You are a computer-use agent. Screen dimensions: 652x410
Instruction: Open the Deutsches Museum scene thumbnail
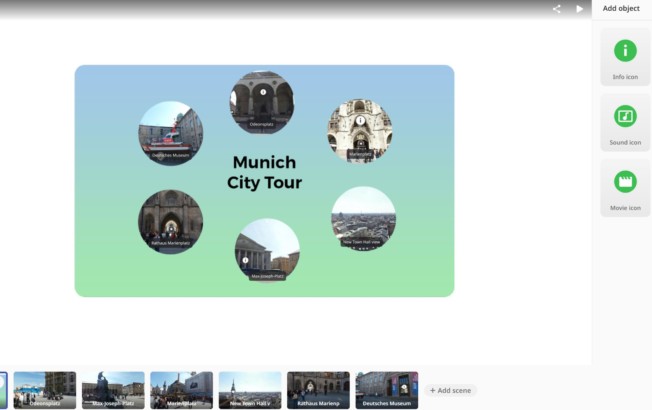point(387,389)
